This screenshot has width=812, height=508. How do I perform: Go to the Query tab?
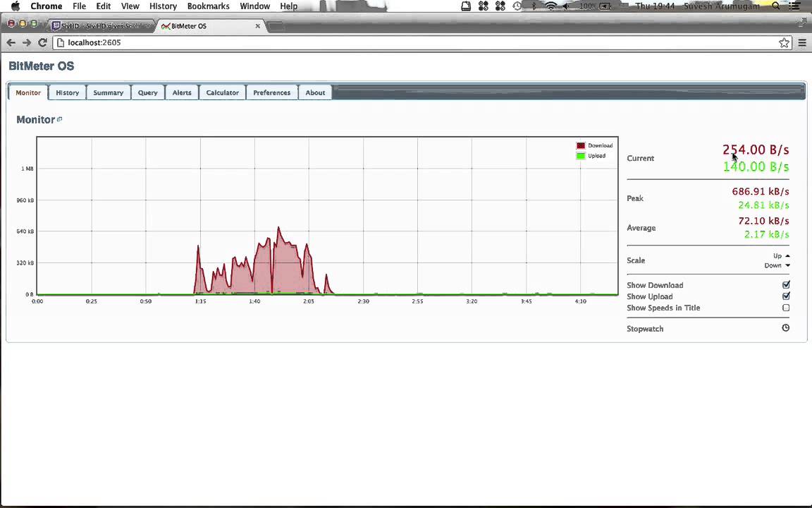[147, 92]
